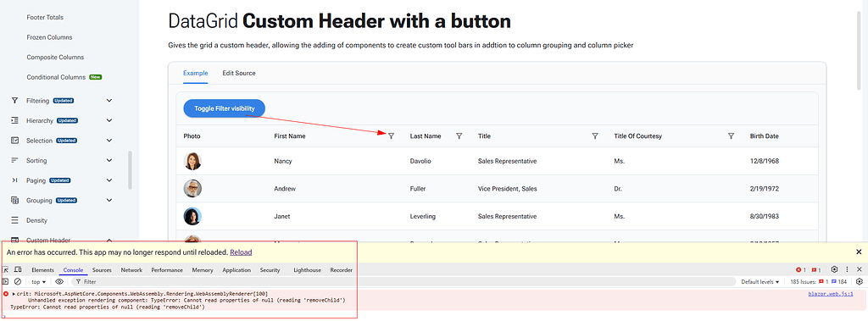Click the red error count badge

[x=801, y=270]
